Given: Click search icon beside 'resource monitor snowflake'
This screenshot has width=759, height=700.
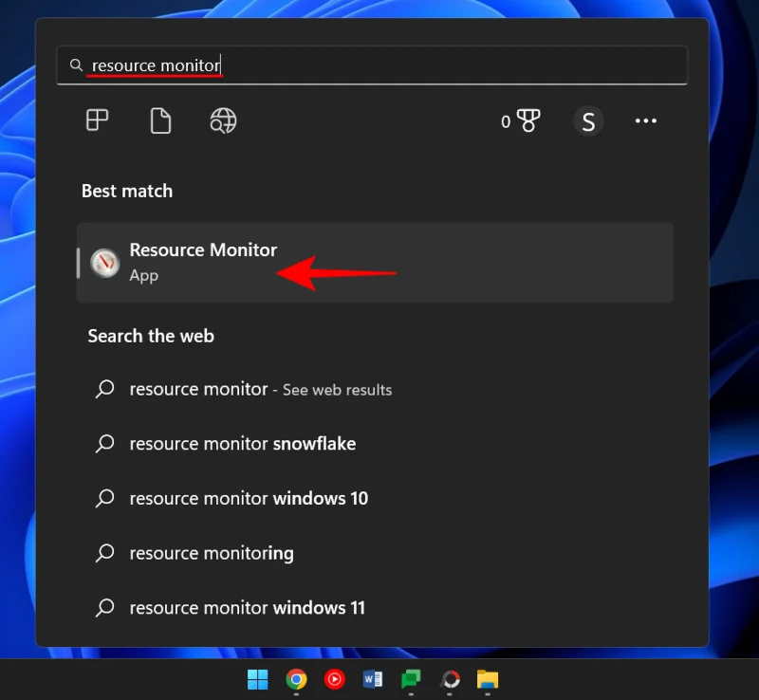Looking at the screenshot, I should pyautogui.click(x=104, y=444).
